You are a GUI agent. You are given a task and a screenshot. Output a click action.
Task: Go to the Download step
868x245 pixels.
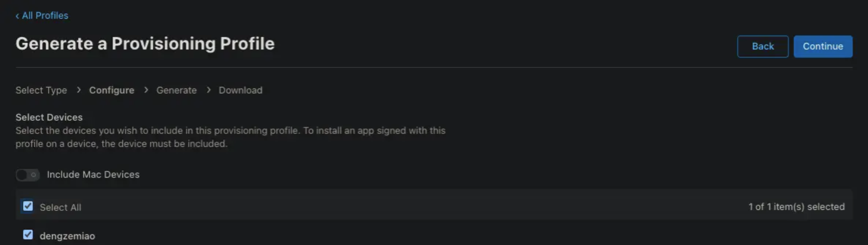point(240,90)
